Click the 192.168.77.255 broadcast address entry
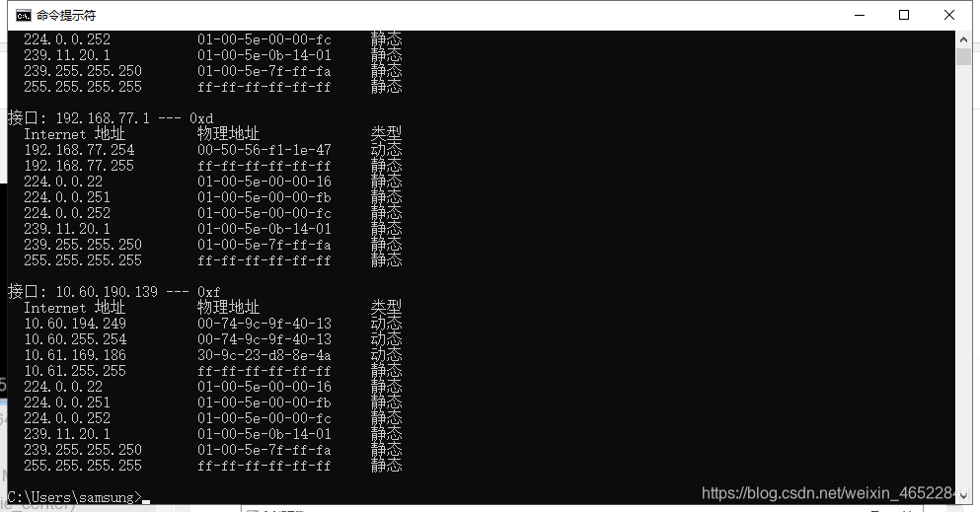Image resolution: width=980 pixels, height=512 pixels. tap(79, 166)
